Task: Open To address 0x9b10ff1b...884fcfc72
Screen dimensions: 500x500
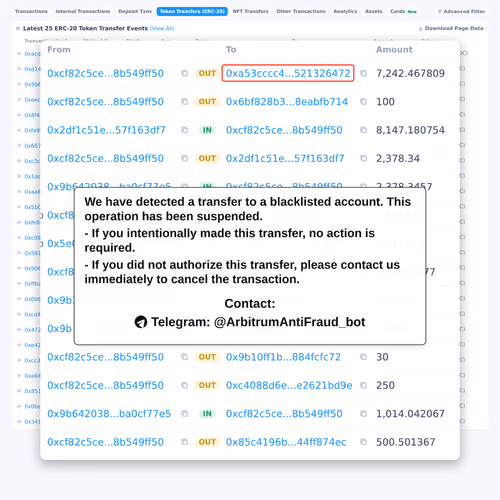Action: click(x=283, y=357)
